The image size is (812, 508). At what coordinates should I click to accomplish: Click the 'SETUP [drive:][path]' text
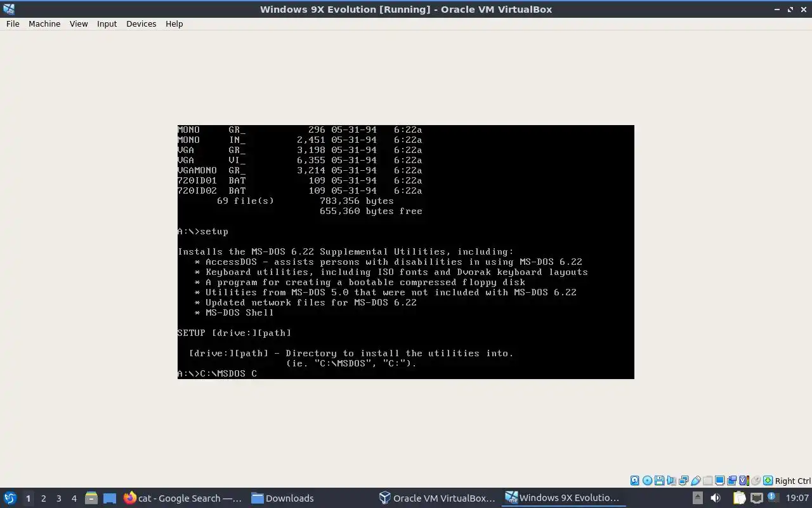click(235, 333)
